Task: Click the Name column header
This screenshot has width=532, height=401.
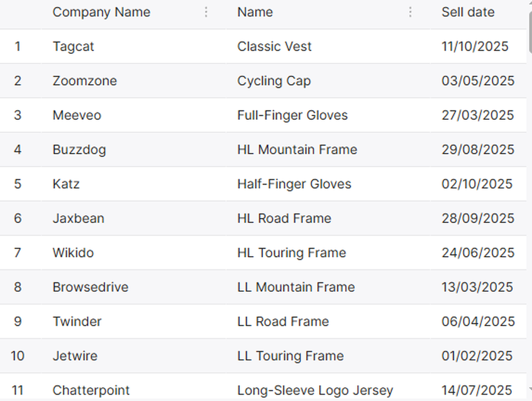Action: click(x=255, y=12)
